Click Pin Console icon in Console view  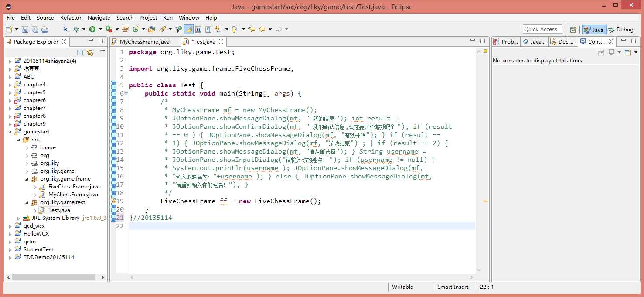[601, 52]
